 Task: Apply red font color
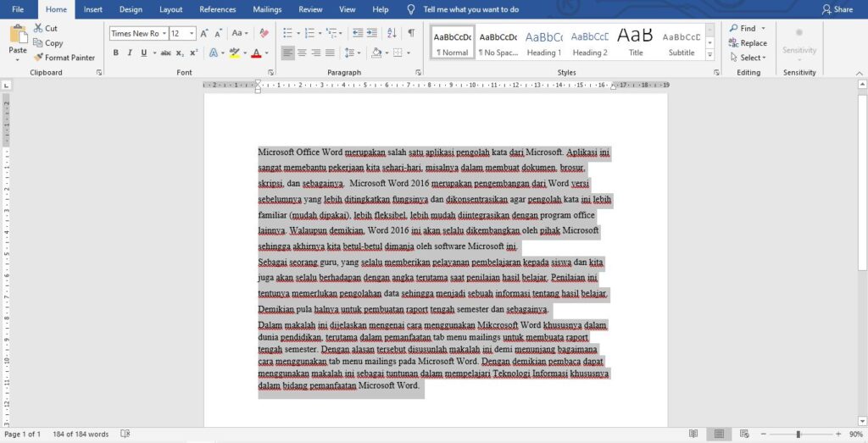[256, 53]
